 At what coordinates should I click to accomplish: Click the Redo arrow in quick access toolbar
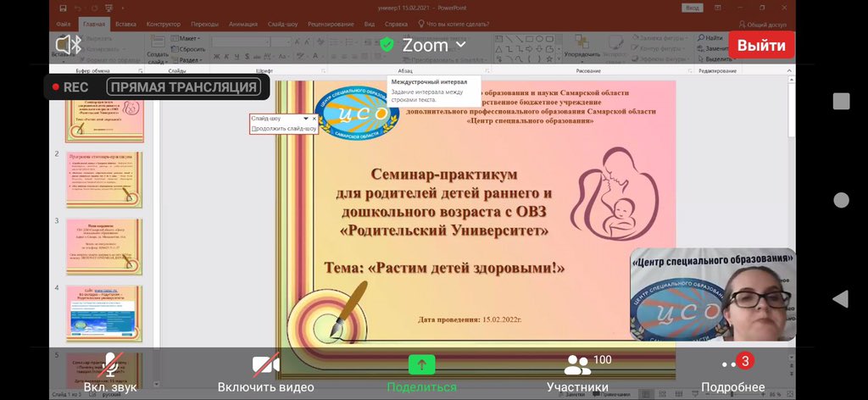[95, 8]
